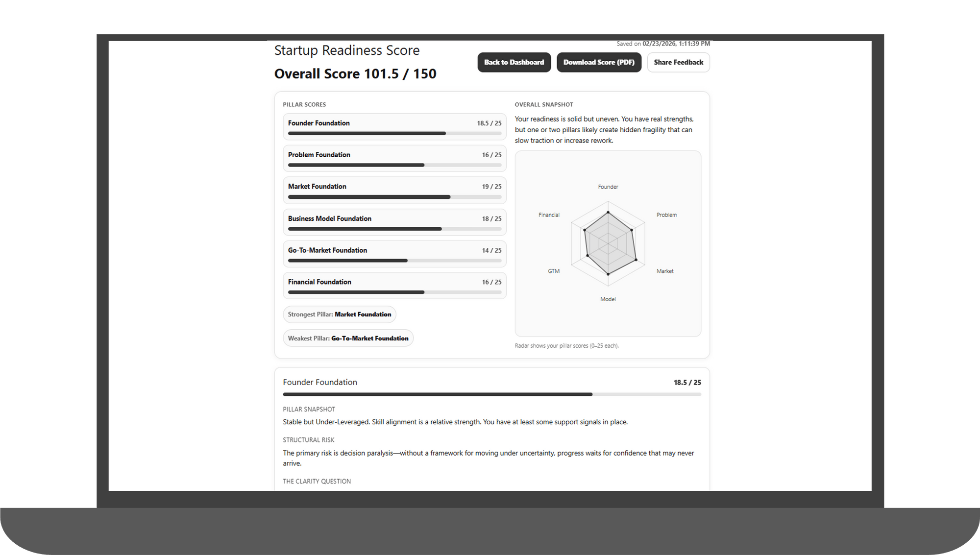The width and height of the screenshot is (980, 555).
Task: Open the Share Feedback form
Action: [678, 62]
